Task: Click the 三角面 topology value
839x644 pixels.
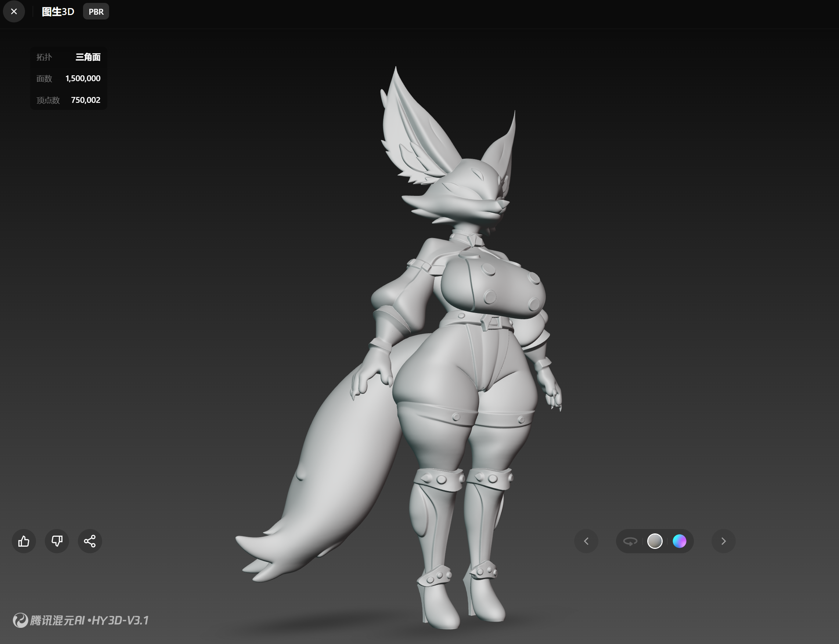Action: 88,57
